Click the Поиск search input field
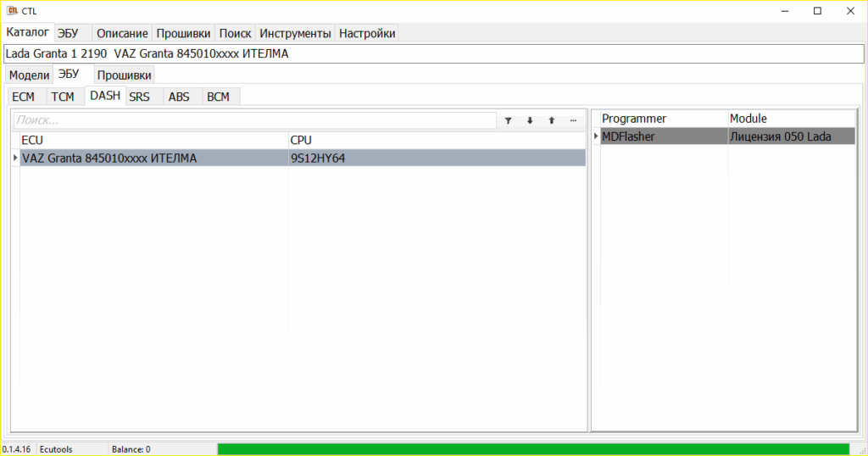 (x=254, y=120)
